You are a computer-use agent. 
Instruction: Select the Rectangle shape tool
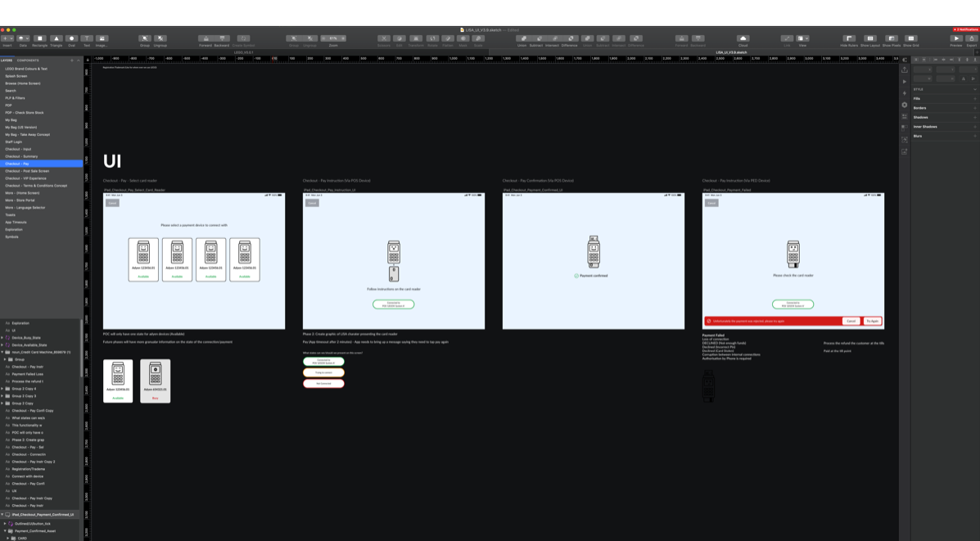(x=39, y=38)
